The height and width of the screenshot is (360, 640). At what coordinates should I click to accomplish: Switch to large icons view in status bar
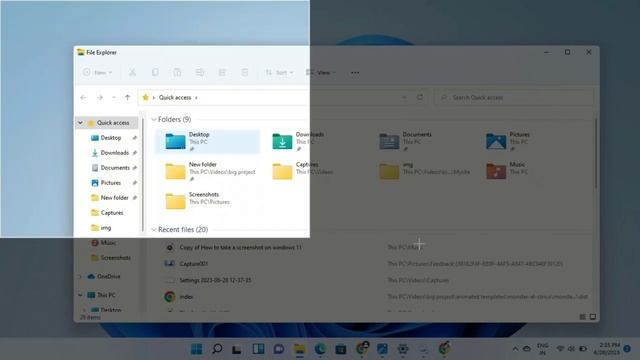tap(593, 317)
